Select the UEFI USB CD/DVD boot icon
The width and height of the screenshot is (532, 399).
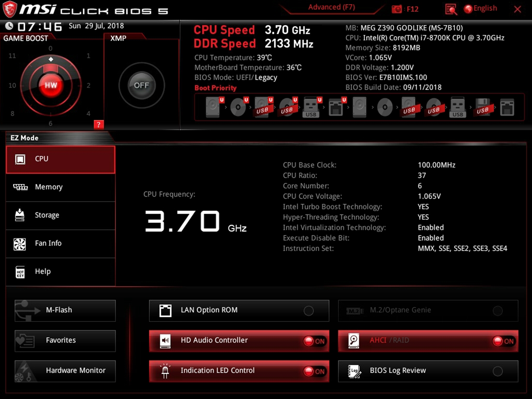click(288, 107)
